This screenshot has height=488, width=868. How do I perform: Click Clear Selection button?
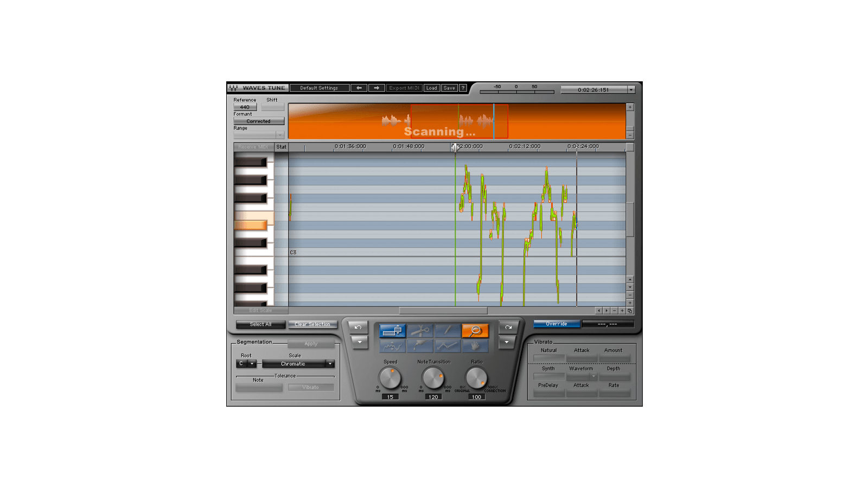[312, 324]
